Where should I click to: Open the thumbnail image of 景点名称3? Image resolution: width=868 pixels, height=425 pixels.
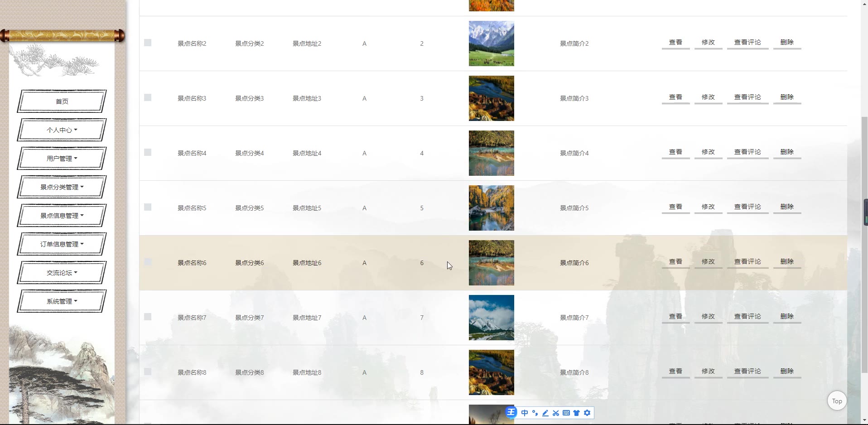point(492,98)
